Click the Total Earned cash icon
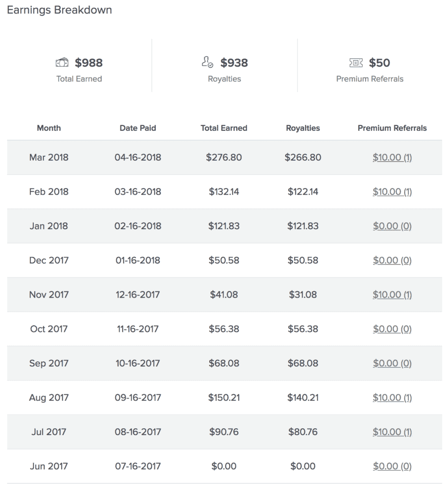The image size is (448, 494). (x=62, y=62)
